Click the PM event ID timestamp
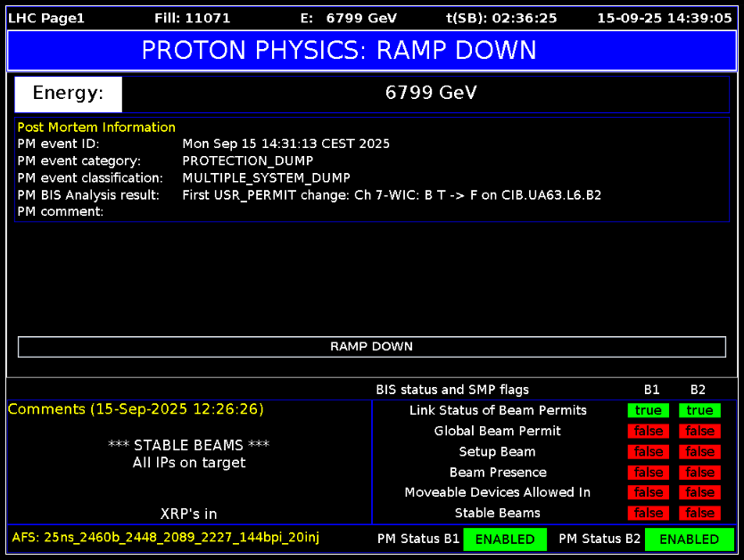Image resolution: width=744 pixels, height=560 pixels. pos(285,144)
